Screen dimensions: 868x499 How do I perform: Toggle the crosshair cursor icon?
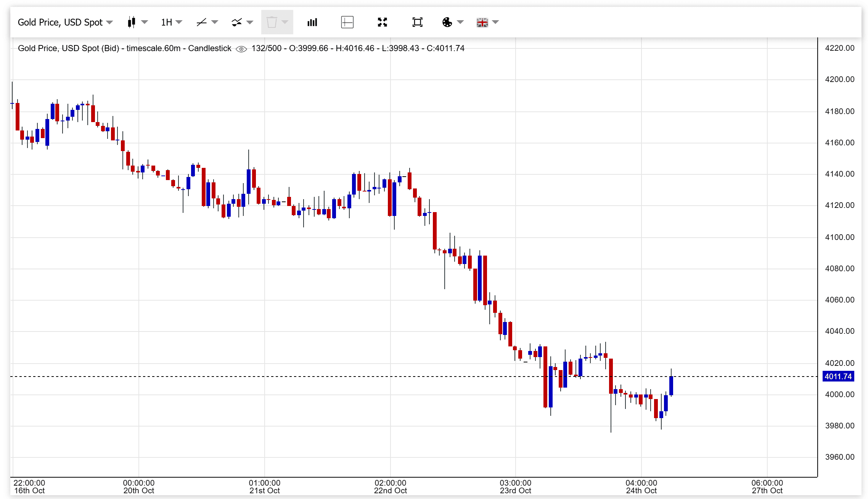point(347,22)
